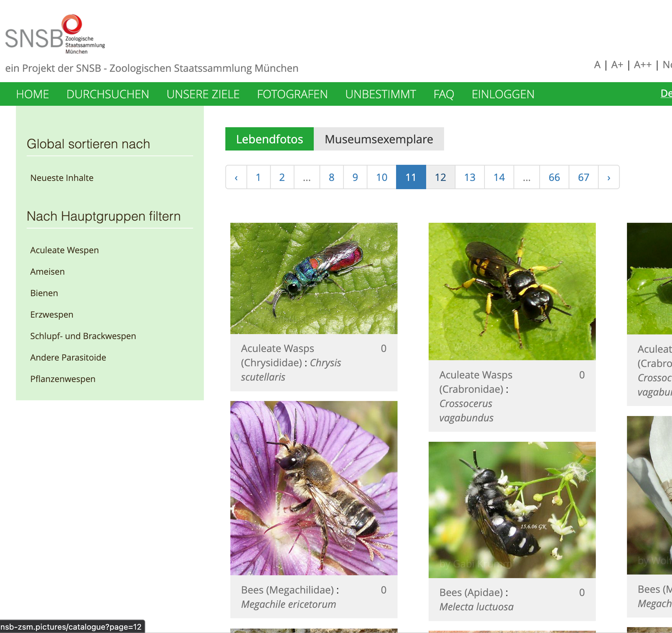The width and height of the screenshot is (672, 633).
Task: Switch to the Museumsexemplare tab
Action: click(x=378, y=139)
